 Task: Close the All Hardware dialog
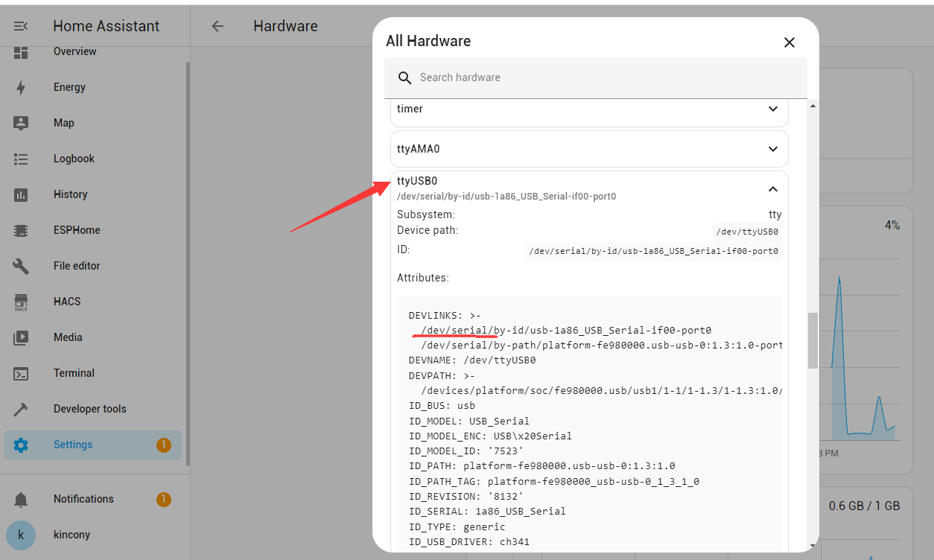coord(790,42)
